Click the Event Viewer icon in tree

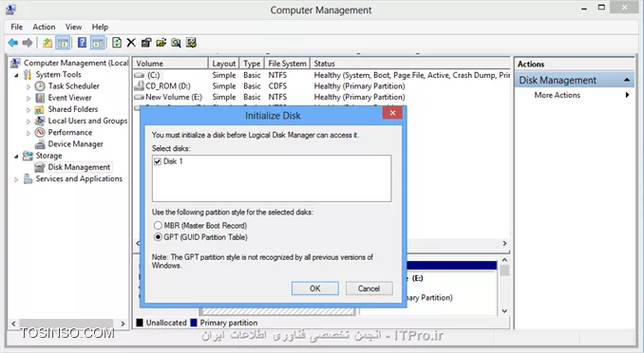coord(40,98)
